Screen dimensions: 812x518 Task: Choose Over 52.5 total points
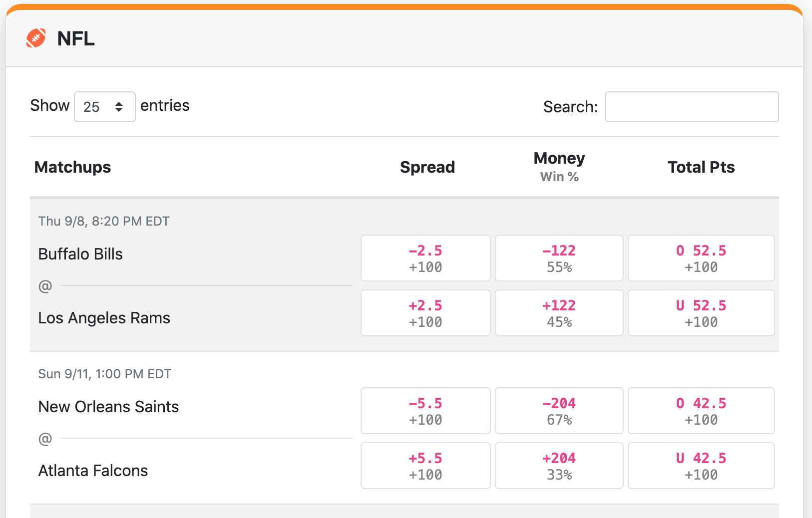click(701, 258)
